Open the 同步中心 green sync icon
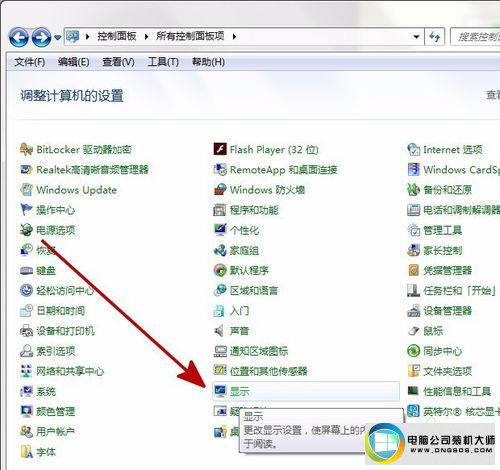500x470 pixels. click(x=414, y=351)
